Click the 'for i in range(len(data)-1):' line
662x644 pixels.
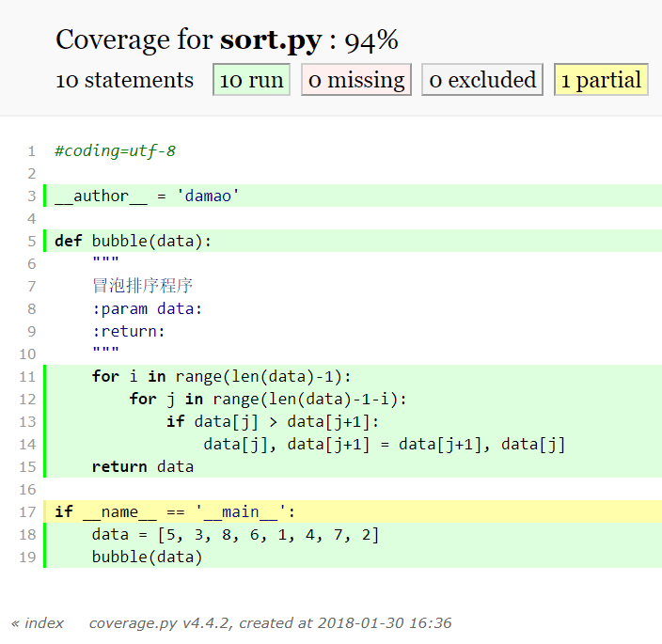pos(221,376)
